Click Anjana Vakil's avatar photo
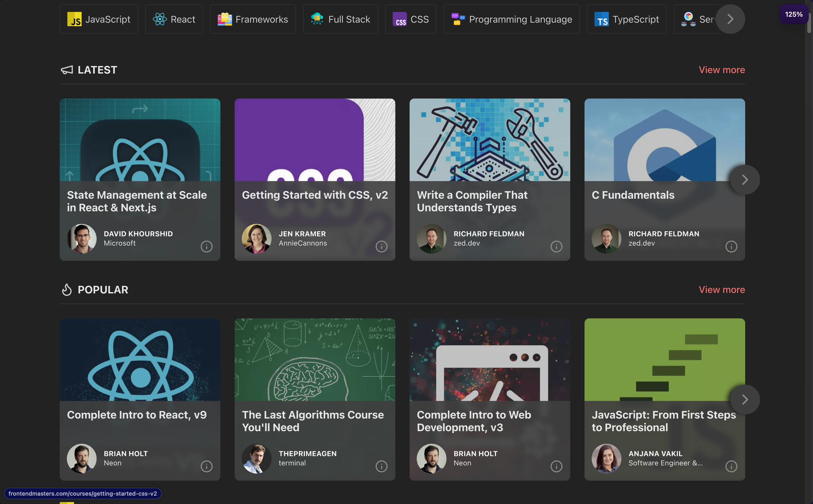Screen dimensions: 813x504 [607, 459]
